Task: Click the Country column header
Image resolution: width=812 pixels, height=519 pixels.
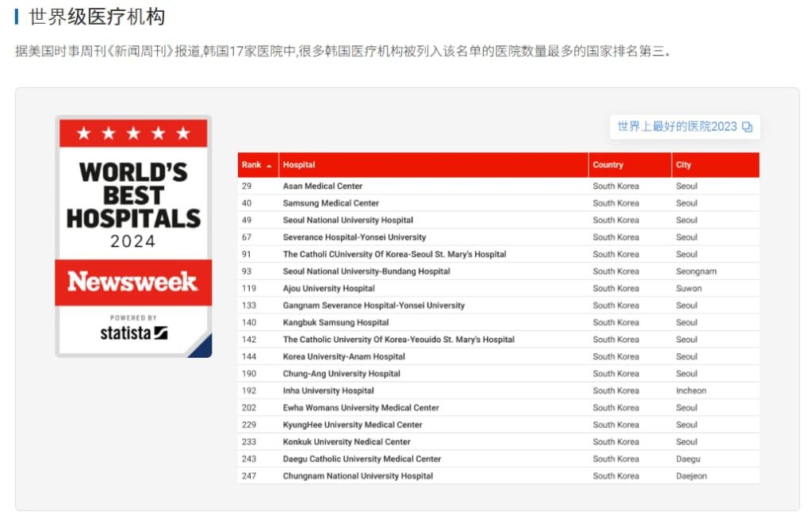Action: click(x=607, y=165)
